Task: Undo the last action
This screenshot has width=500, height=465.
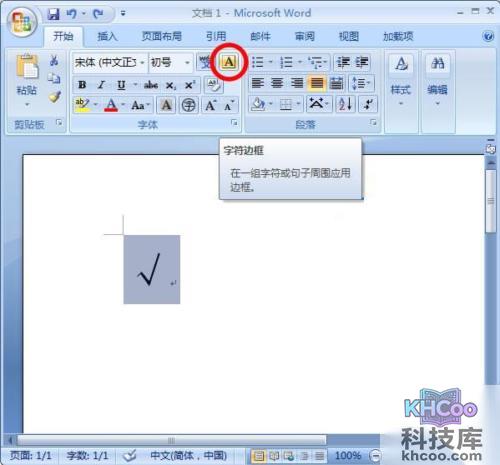Action: (71, 14)
